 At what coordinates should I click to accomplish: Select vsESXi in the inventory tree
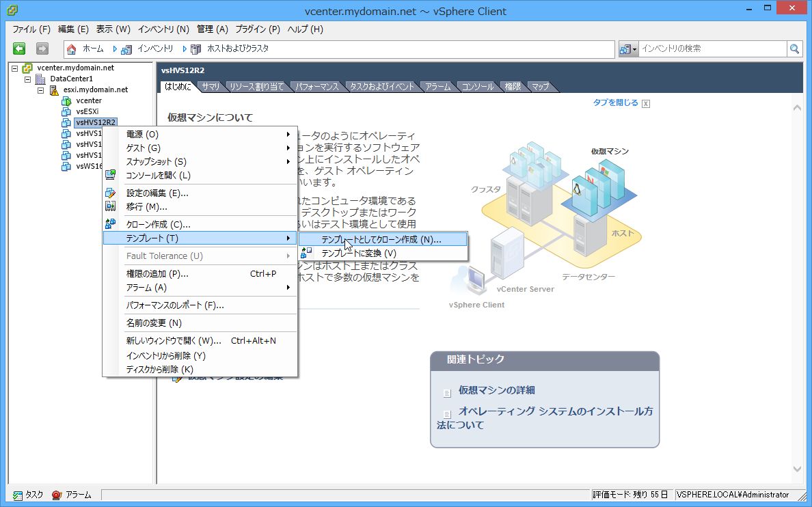[87, 111]
